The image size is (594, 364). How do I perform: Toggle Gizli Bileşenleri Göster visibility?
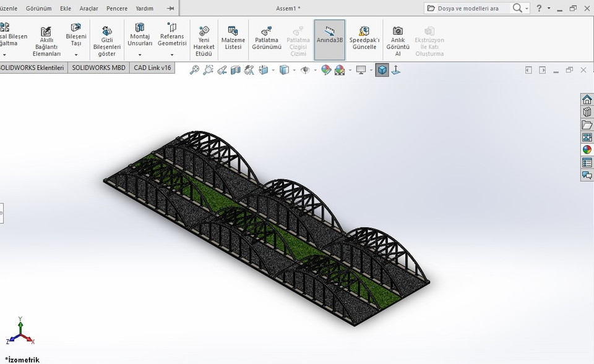106,40
